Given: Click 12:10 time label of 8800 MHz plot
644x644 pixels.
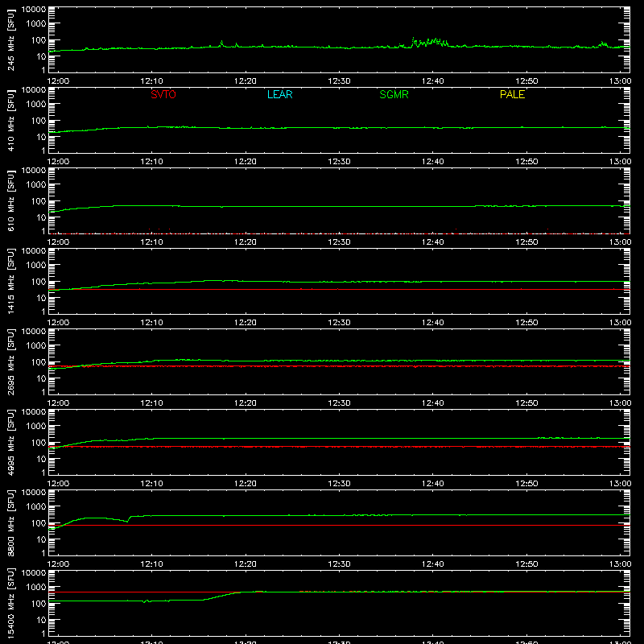Looking at the screenshot, I should tap(151, 564).
